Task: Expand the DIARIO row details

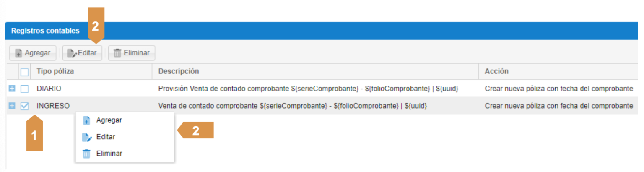Action: pyautogui.click(x=12, y=89)
